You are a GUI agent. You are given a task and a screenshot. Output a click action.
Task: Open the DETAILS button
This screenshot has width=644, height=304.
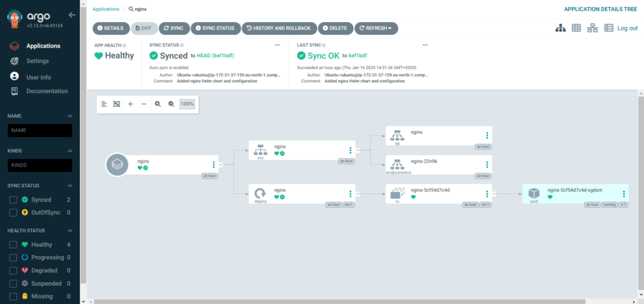(x=111, y=28)
